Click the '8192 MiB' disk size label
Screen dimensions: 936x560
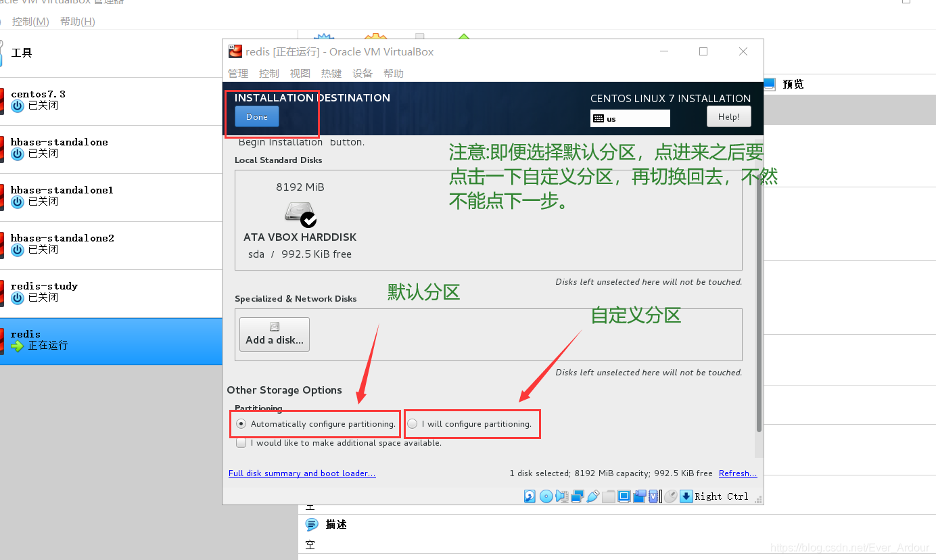300,187
